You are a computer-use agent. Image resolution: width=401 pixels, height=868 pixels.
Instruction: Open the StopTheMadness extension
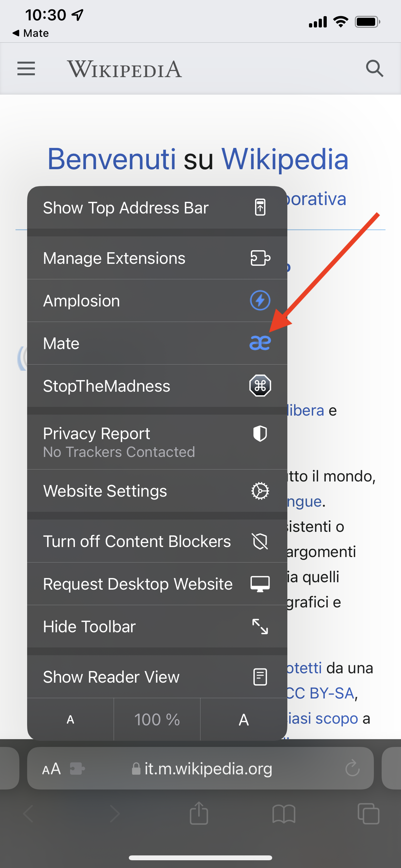pyautogui.click(x=157, y=386)
